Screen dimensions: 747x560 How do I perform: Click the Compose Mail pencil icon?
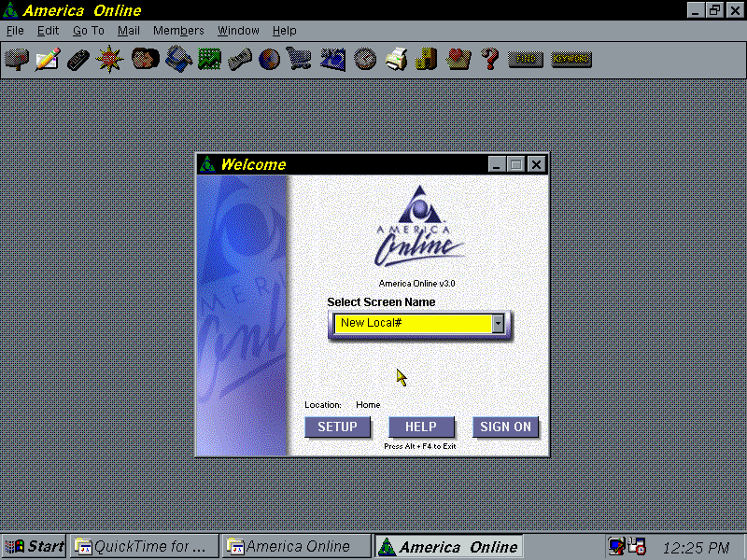click(x=48, y=60)
